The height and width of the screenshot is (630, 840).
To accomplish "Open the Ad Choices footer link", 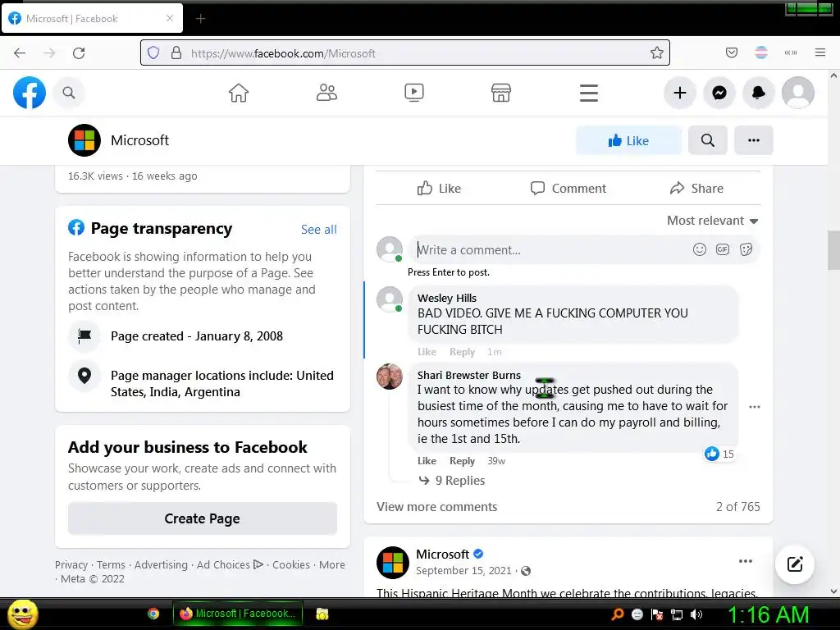I will [230, 564].
